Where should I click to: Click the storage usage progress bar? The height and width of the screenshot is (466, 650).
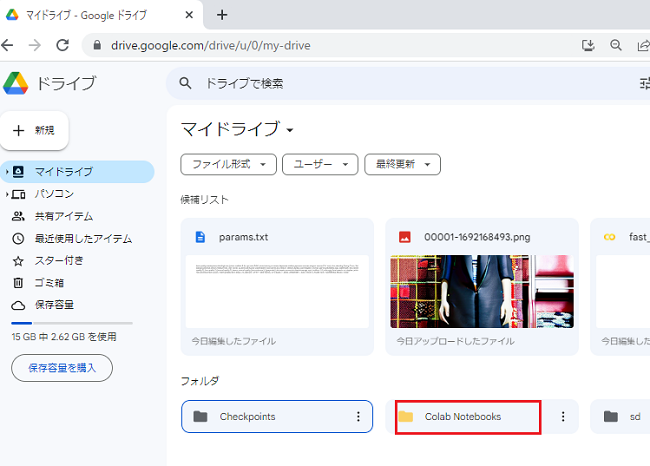coord(72,323)
